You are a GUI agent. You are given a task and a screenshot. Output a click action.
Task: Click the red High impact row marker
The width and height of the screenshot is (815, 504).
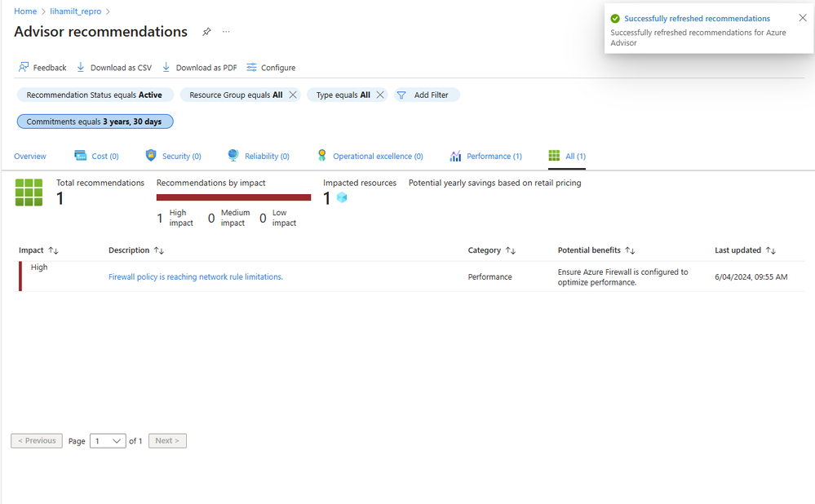[20, 276]
